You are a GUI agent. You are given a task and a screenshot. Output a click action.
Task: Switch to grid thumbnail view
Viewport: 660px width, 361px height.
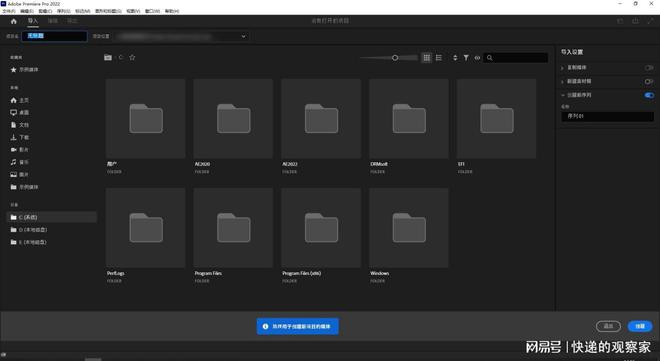pos(426,58)
